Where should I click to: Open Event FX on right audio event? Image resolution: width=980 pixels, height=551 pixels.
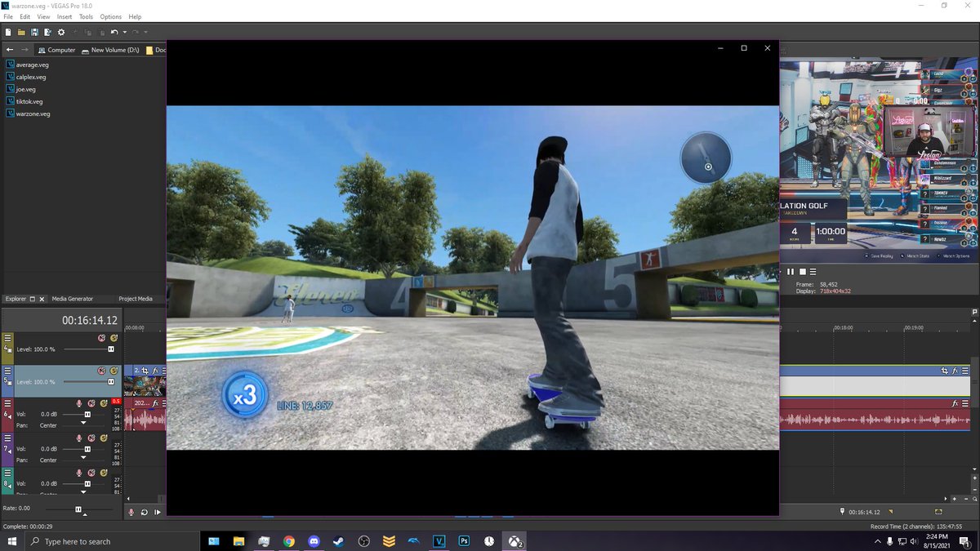[955, 403]
